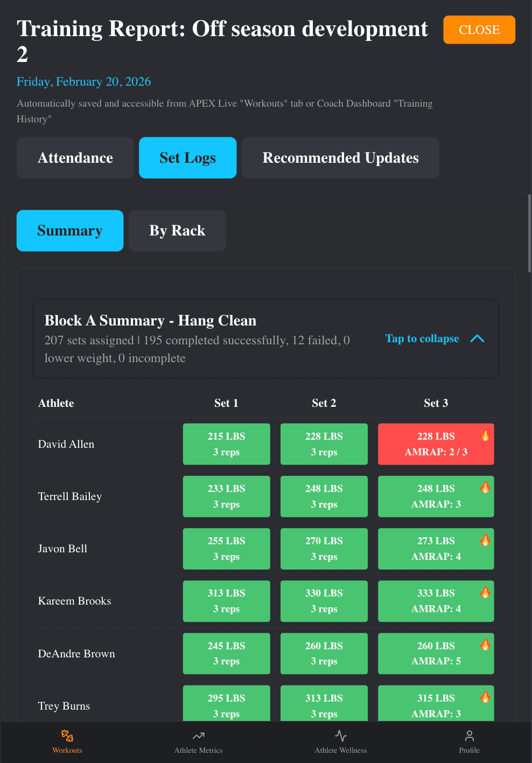Open the Recommended Updates tab

(340, 157)
